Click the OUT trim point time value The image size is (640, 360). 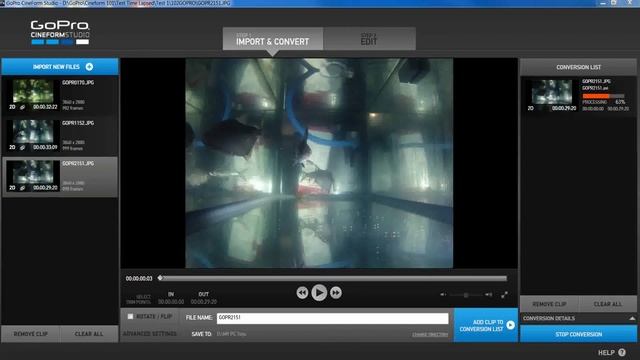(x=204, y=302)
